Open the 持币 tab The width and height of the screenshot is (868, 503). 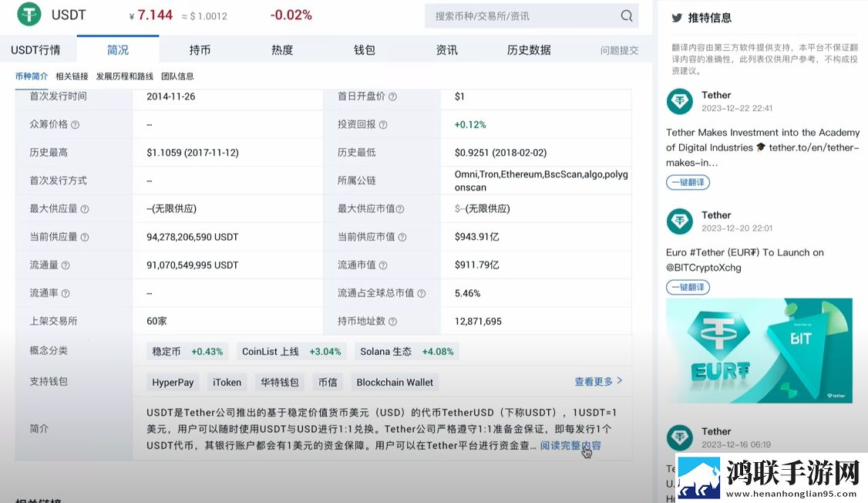200,50
